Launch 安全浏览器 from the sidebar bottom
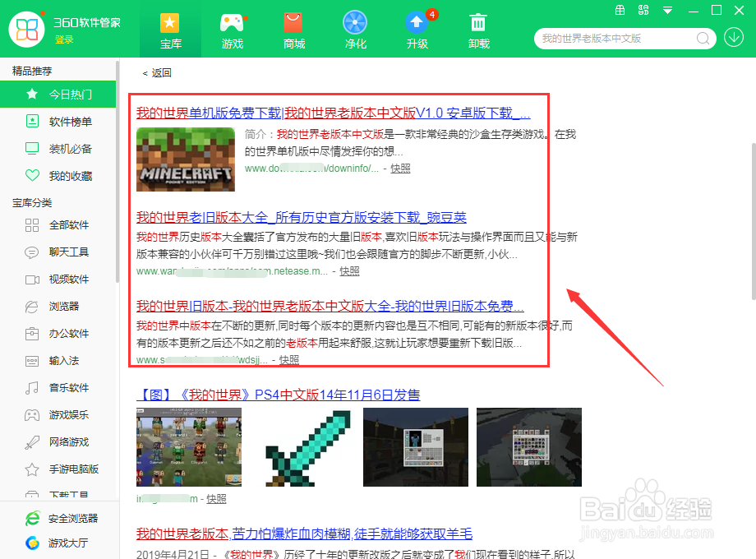756x559 pixels. tap(62, 519)
